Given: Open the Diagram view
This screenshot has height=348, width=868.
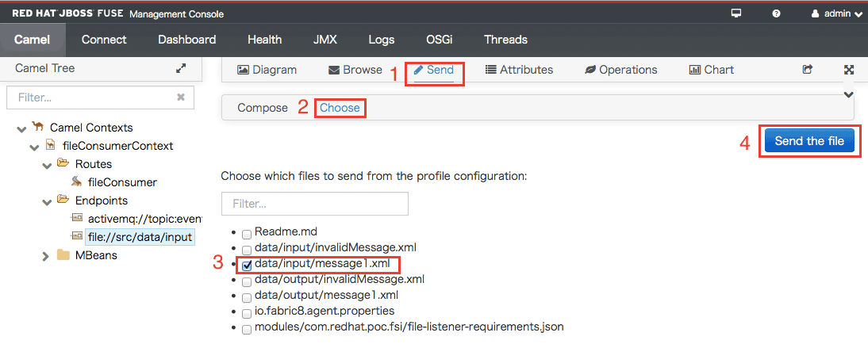Looking at the screenshot, I should coord(267,70).
